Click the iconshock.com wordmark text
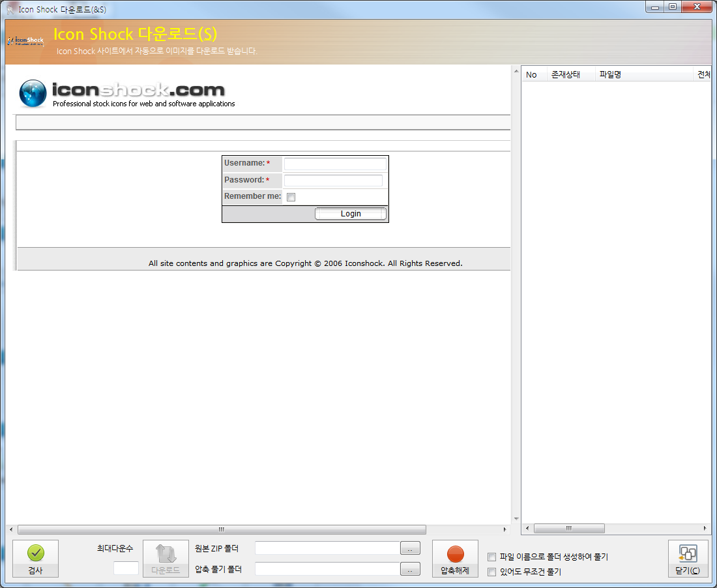This screenshot has width=717, height=588. pos(138,89)
